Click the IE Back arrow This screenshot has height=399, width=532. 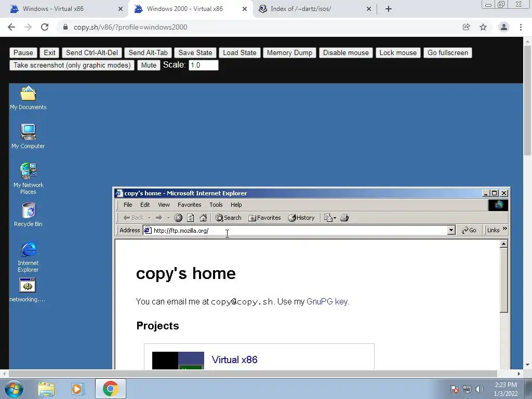[x=134, y=218]
